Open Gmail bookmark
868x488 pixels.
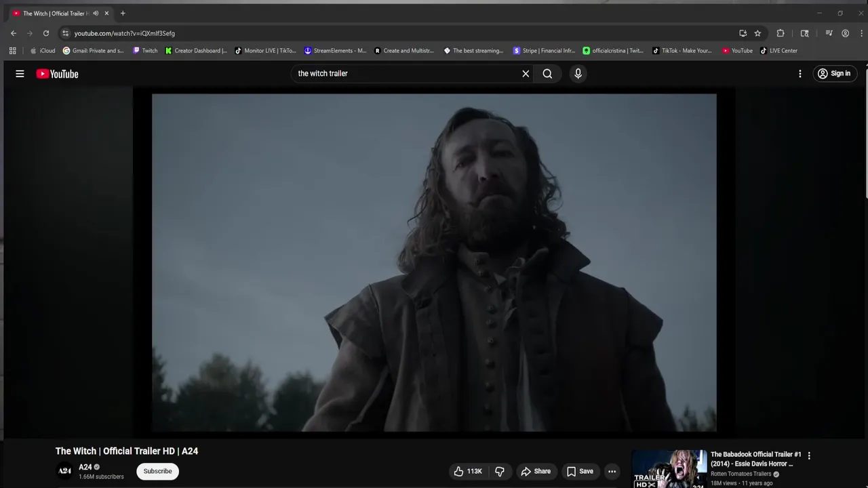94,51
